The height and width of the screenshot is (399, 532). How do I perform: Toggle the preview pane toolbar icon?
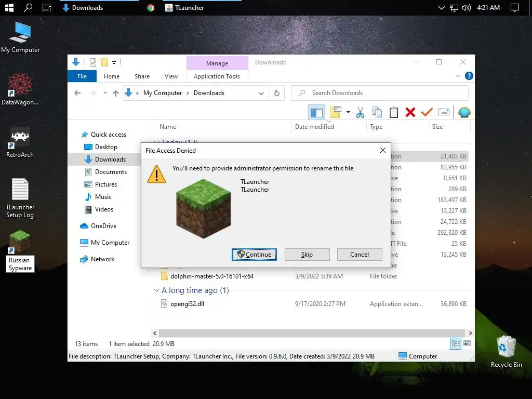(316, 112)
